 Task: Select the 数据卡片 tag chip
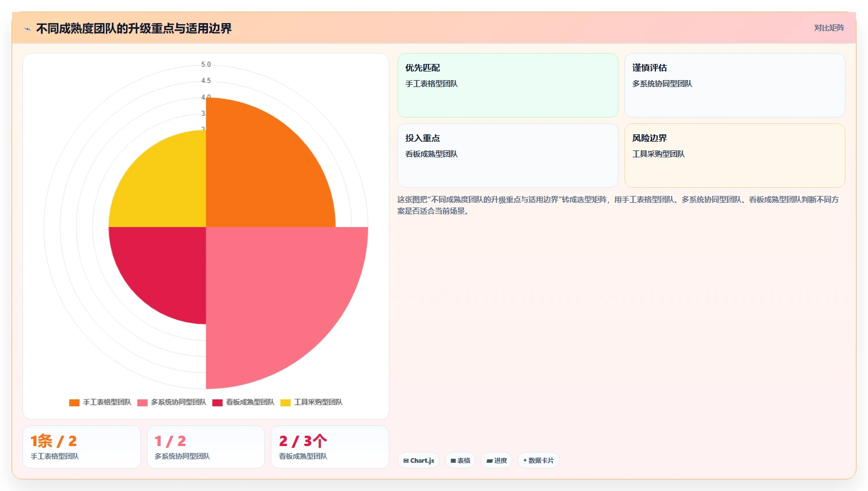pyautogui.click(x=539, y=460)
